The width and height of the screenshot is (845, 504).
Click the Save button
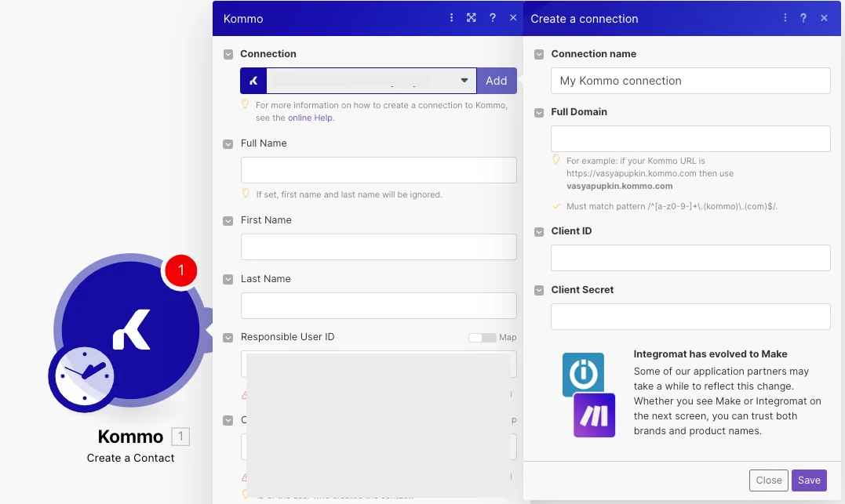coord(809,480)
